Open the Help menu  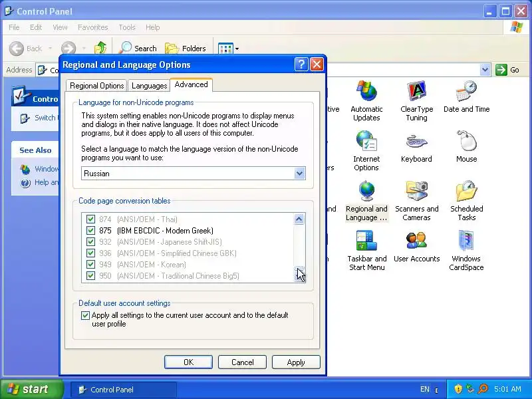(153, 27)
